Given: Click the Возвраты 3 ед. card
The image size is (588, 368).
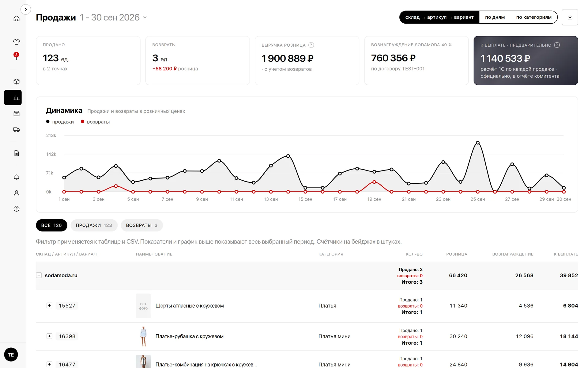Looking at the screenshot, I should [198, 60].
